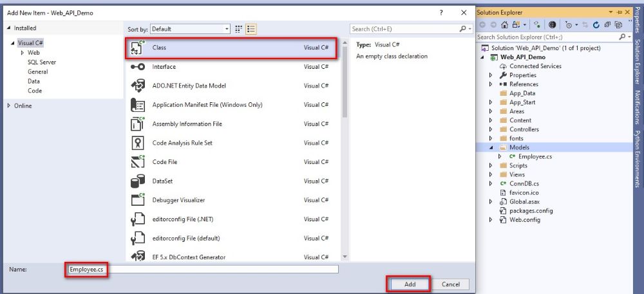This screenshot has height=294, width=644.
Task: Choose the DataSet template icon
Action: (138, 181)
